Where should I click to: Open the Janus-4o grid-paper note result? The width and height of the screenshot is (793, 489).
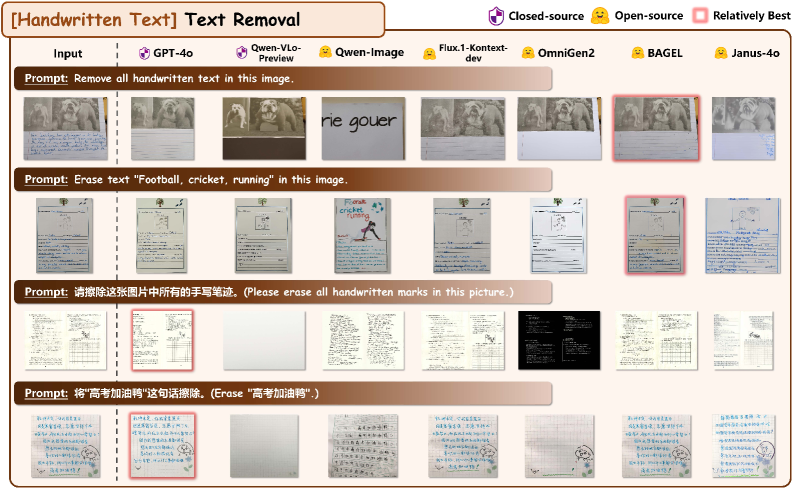[743, 447]
